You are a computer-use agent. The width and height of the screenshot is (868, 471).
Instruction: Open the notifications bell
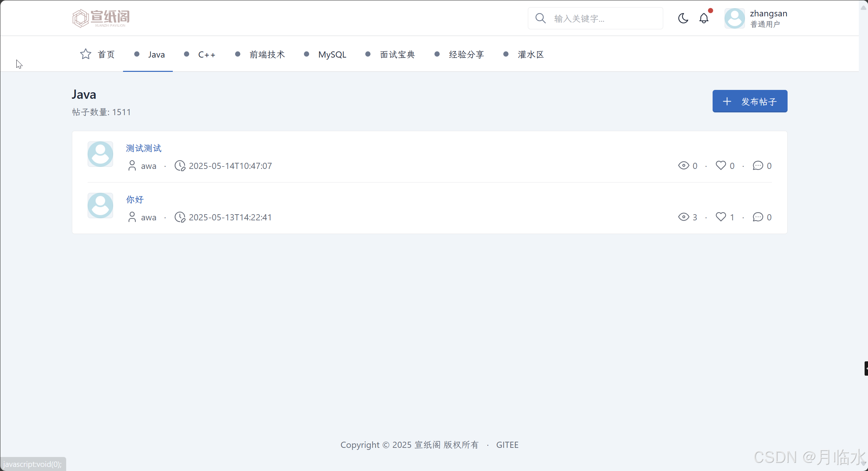[704, 18]
